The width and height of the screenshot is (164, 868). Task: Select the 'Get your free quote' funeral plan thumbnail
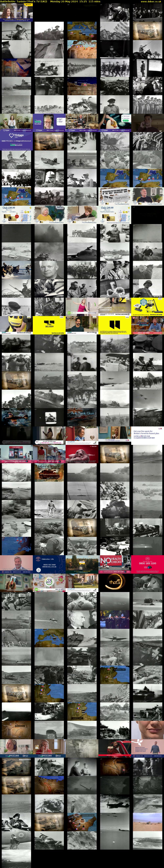pos(148,435)
